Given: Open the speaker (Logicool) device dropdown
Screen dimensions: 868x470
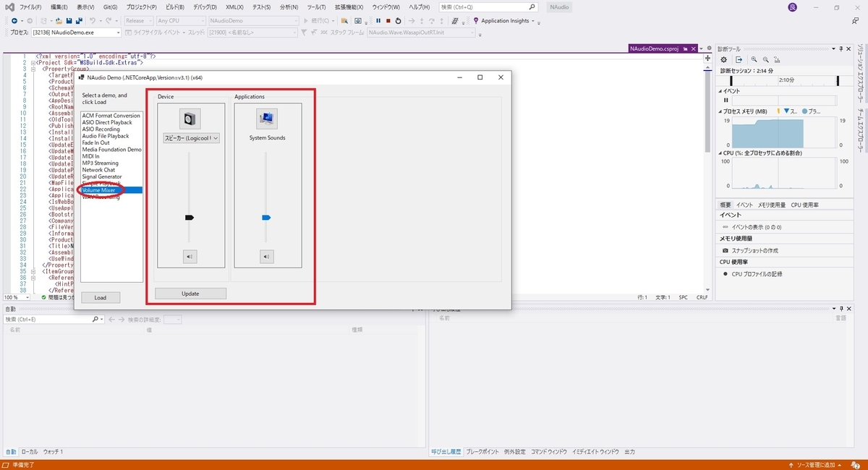Looking at the screenshot, I should pyautogui.click(x=192, y=138).
